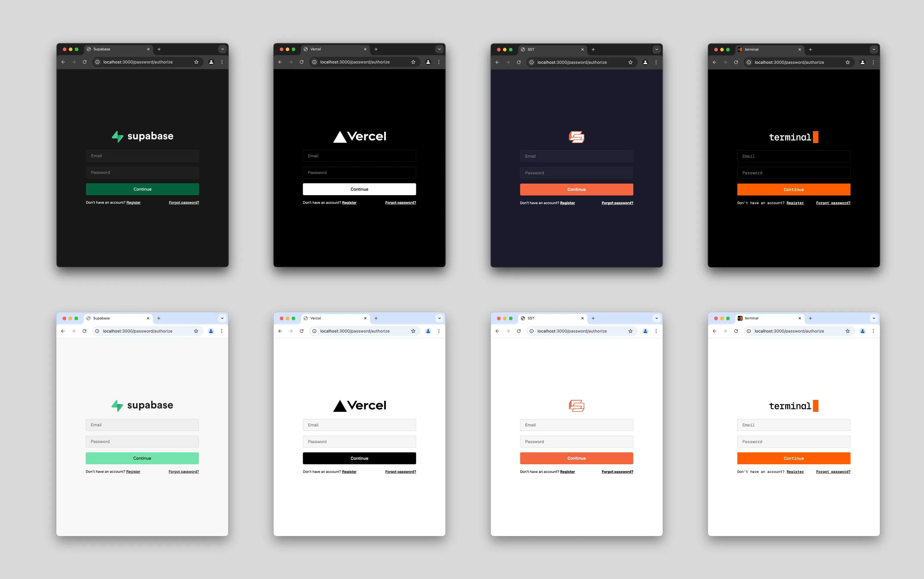Screen dimensions: 924x579
Task: Click the browser address bar on Supabase dark
Action: point(140,62)
